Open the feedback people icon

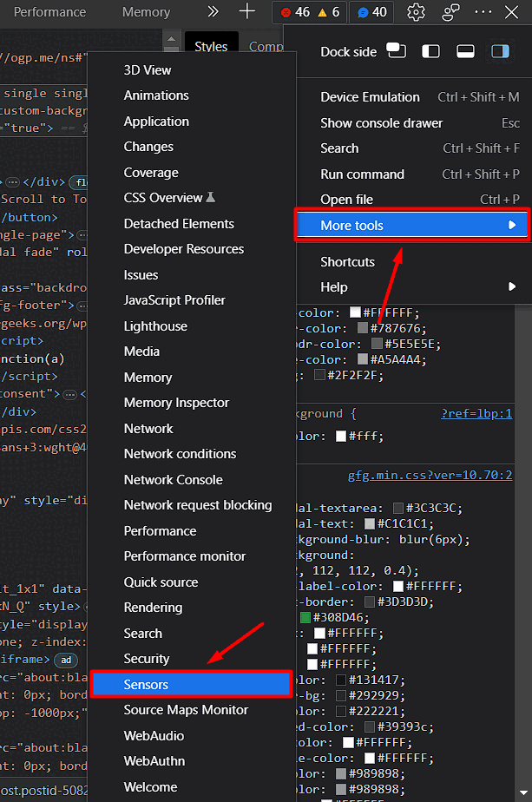(x=450, y=12)
